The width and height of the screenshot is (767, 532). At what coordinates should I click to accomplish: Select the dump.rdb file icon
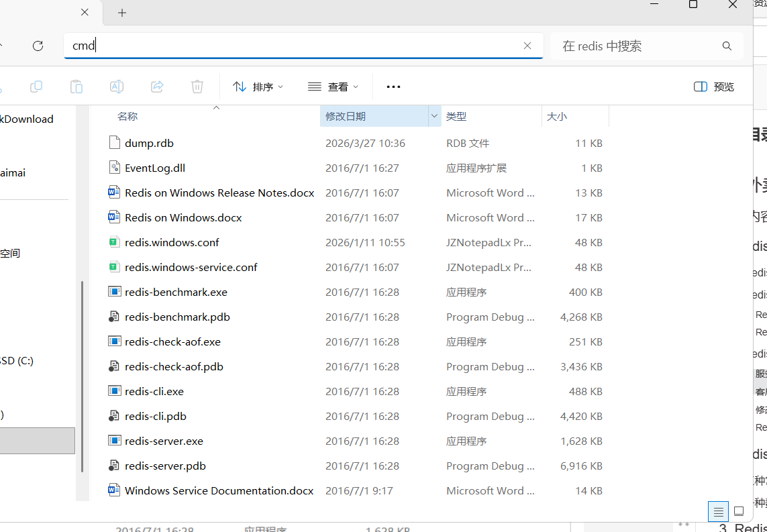(x=115, y=142)
